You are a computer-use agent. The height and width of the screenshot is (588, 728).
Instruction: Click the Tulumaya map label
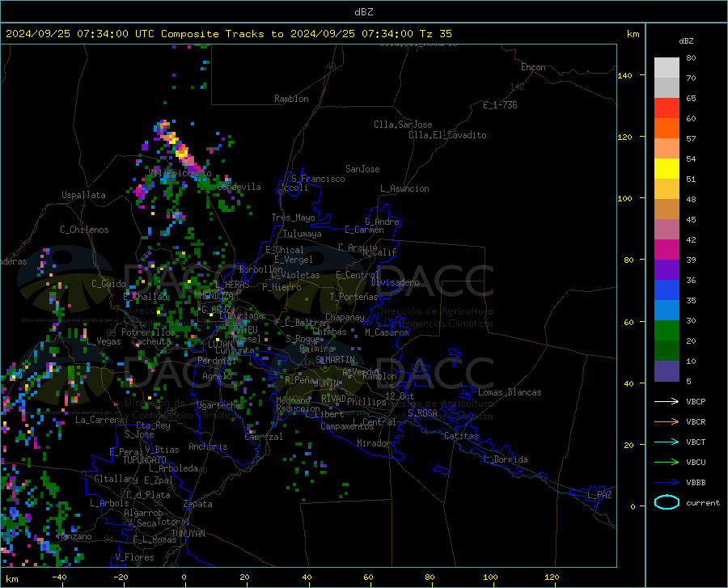click(x=302, y=234)
